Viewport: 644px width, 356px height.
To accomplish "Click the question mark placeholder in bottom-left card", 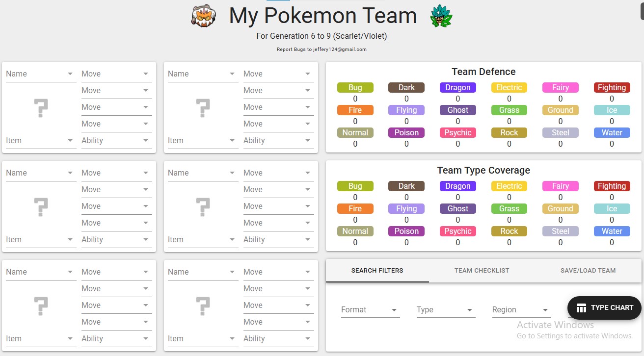I will (x=41, y=305).
